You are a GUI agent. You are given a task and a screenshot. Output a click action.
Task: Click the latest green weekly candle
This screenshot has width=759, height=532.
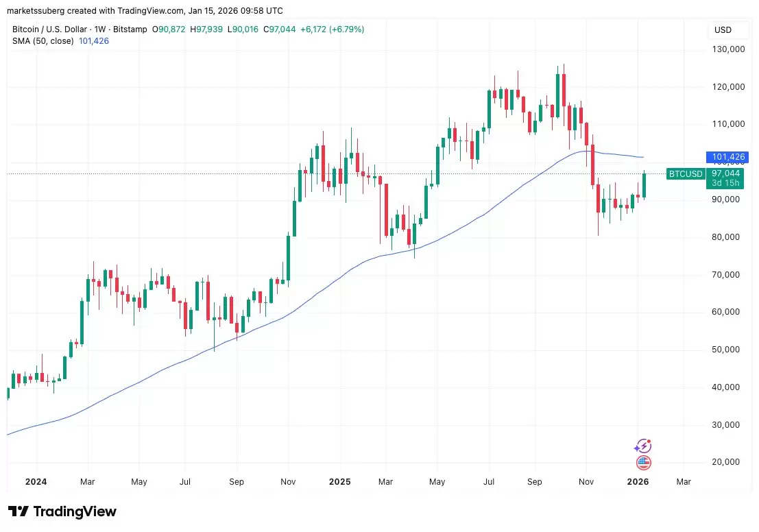tap(644, 185)
